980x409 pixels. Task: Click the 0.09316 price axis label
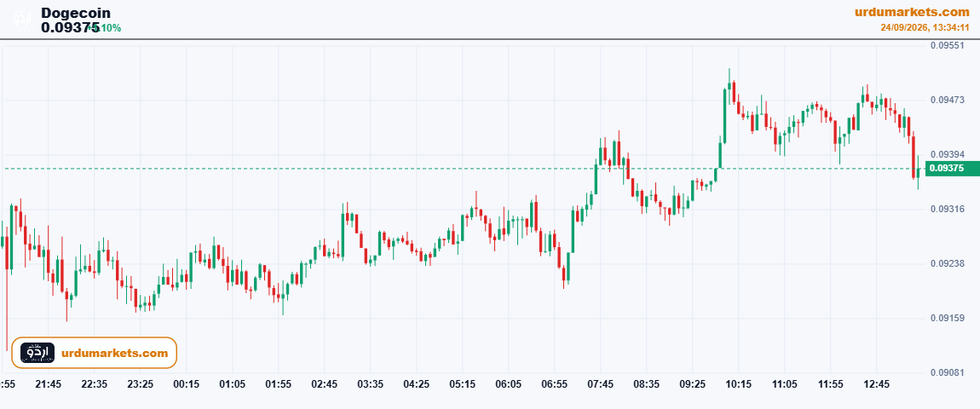pyautogui.click(x=947, y=209)
